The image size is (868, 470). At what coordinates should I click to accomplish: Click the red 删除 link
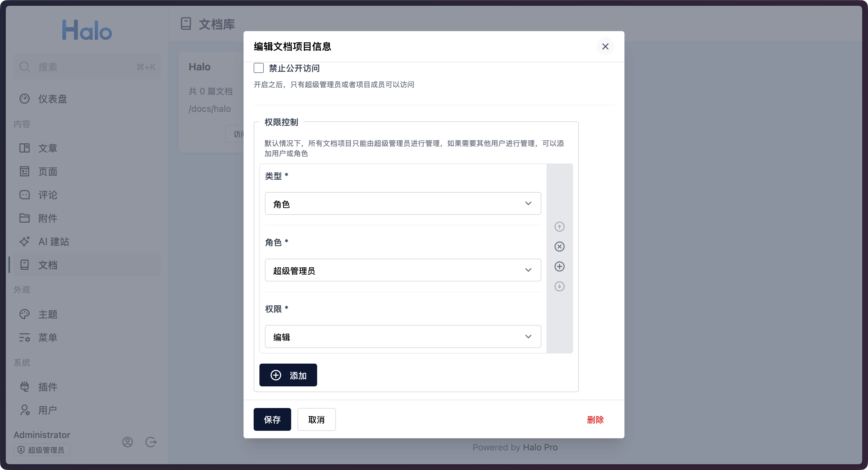click(595, 420)
